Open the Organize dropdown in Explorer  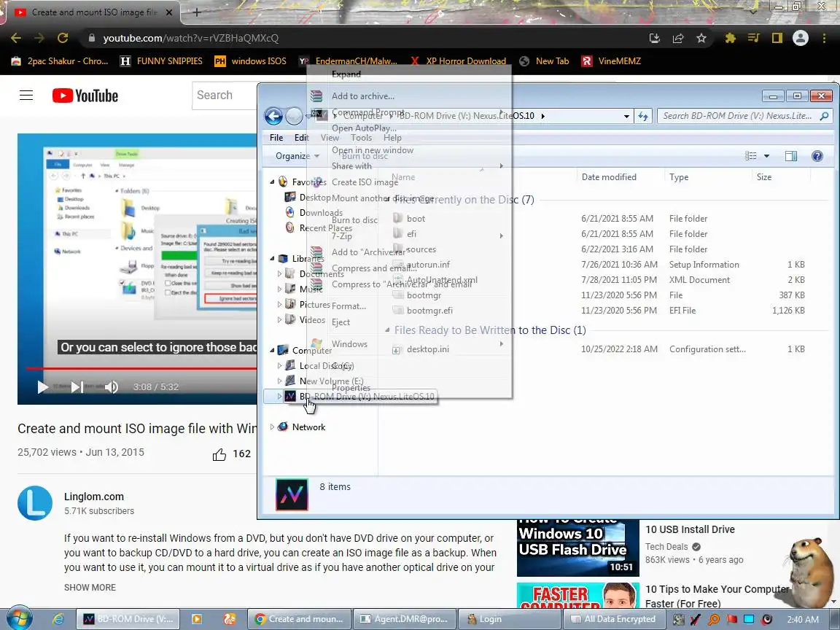pyautogui.click(x=297, y=156)
